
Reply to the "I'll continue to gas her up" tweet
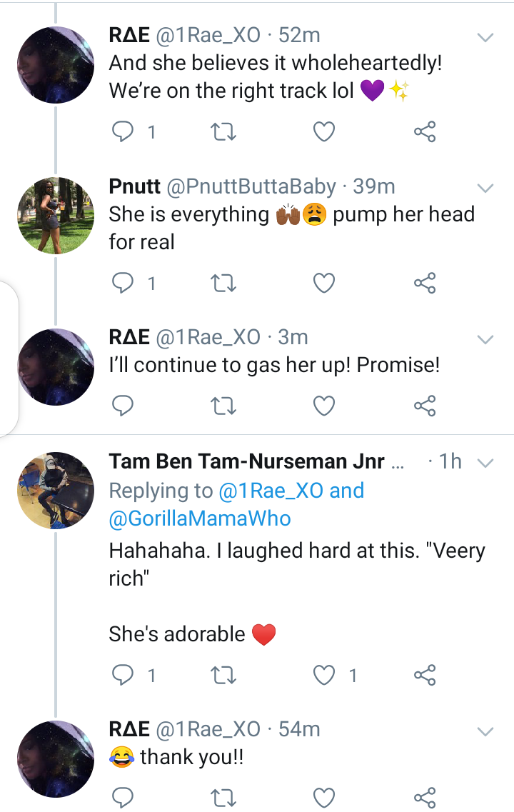[124, 406]
